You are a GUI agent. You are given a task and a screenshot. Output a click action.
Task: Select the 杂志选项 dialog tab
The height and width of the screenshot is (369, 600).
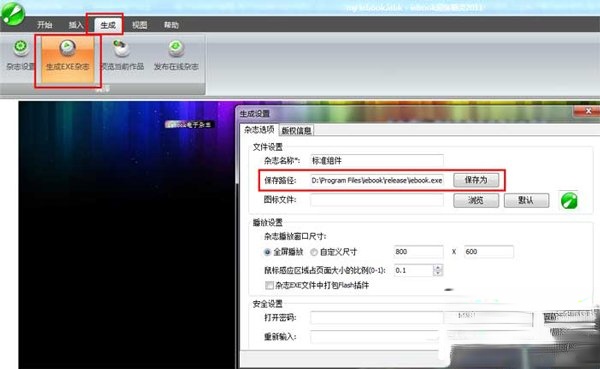click(x=259, y=130)
